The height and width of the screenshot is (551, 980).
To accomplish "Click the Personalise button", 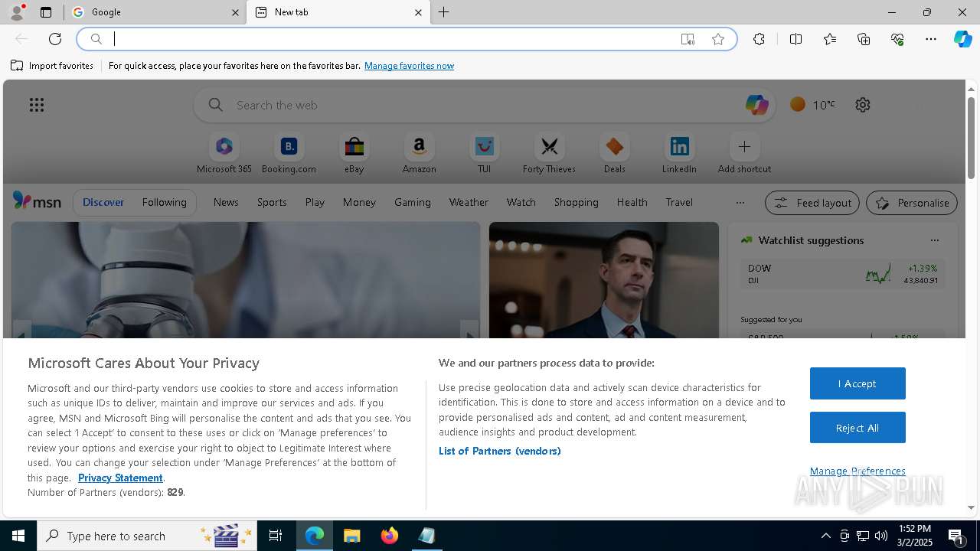I will [x=912, y=203].
